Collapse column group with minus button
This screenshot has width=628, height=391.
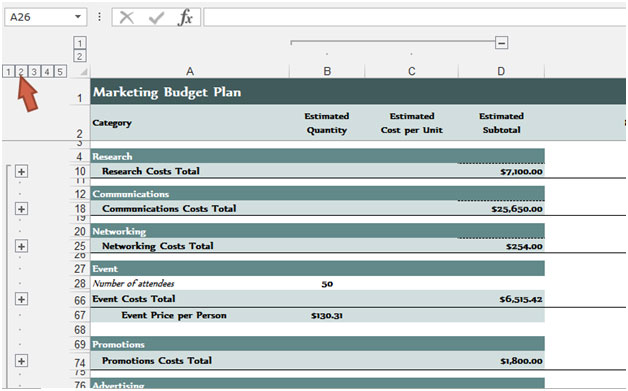click(x=501, y=42)
